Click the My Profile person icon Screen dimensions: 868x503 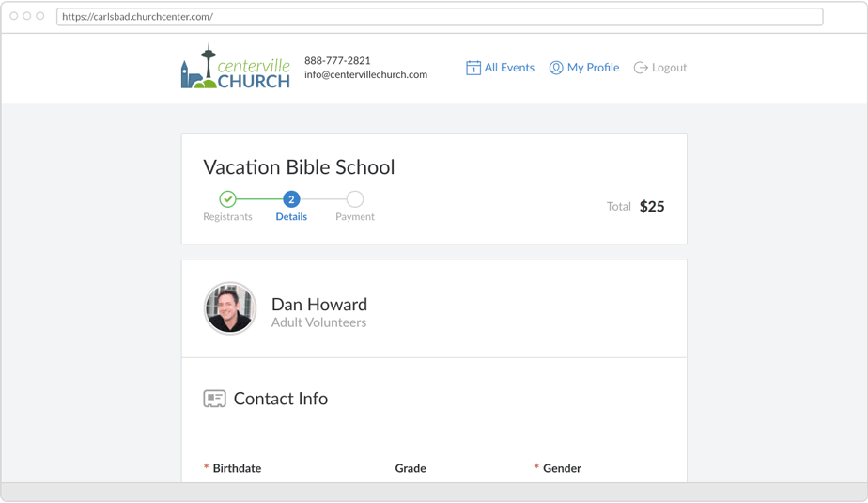[556, 68]
